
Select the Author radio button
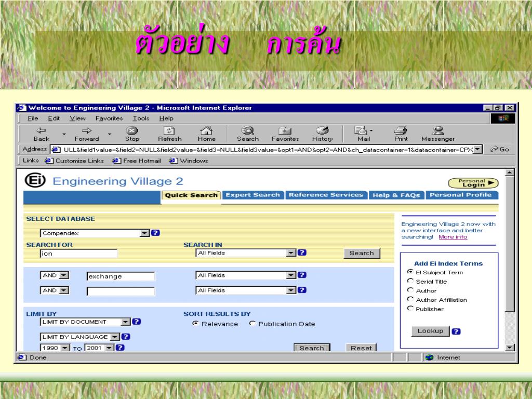[x=410, y=290]
